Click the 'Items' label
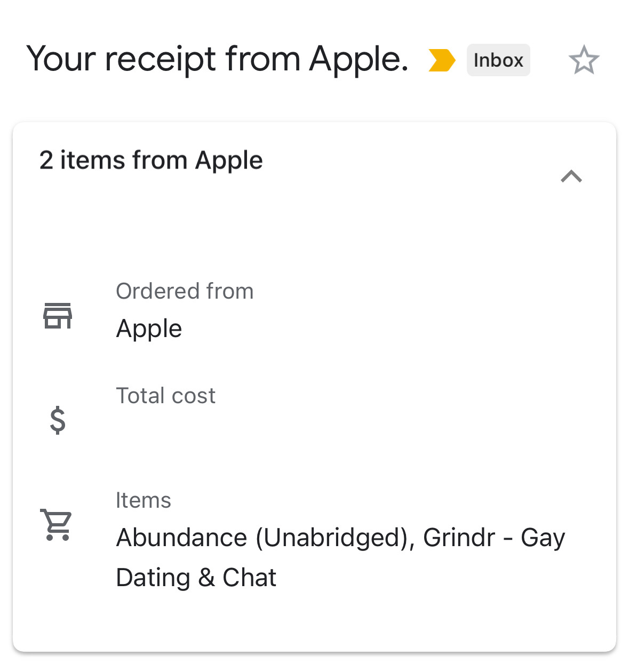Screen dimensions: 629x672 pyautogui.click(x=143, y=500)
